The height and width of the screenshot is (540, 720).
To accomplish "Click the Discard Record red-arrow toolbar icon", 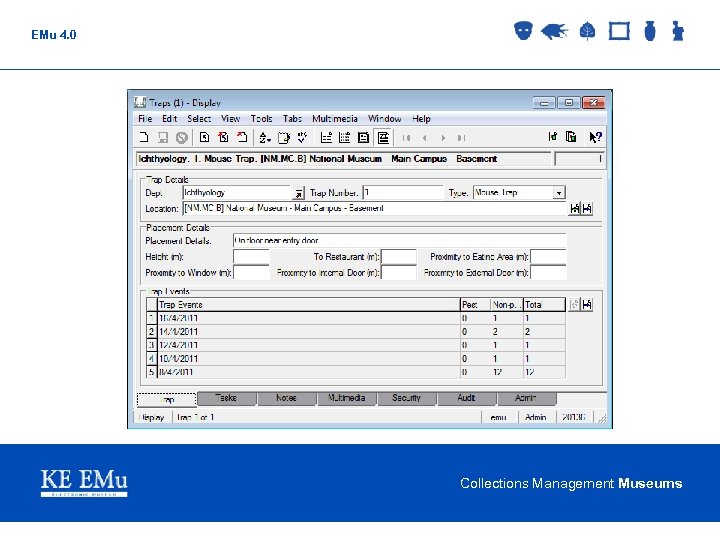I will 242,137.
